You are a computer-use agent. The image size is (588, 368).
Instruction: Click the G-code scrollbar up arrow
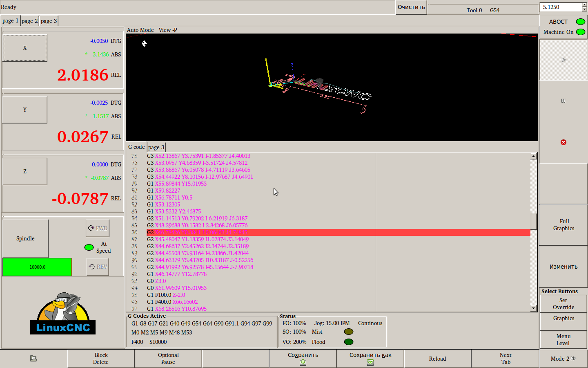point(533,156)
